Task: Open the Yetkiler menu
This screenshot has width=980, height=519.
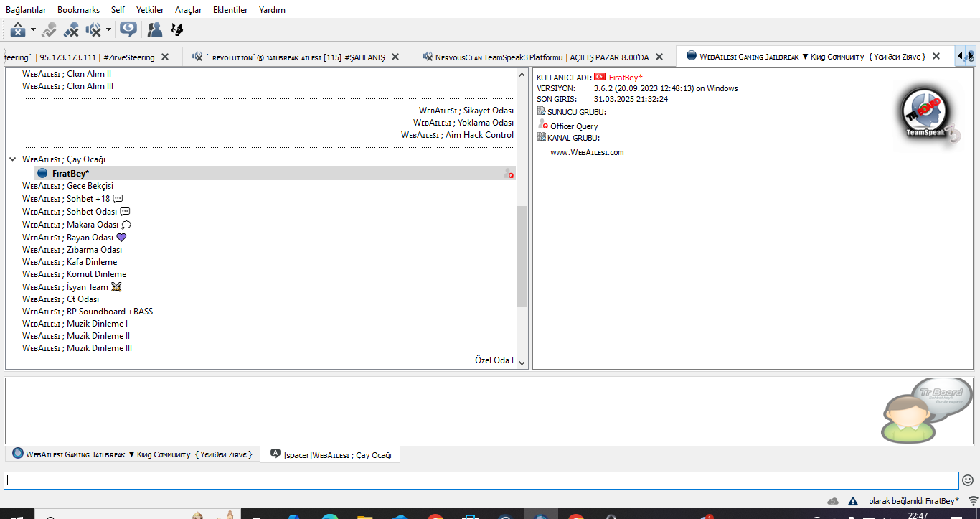Action: click(x=150, y=10)
